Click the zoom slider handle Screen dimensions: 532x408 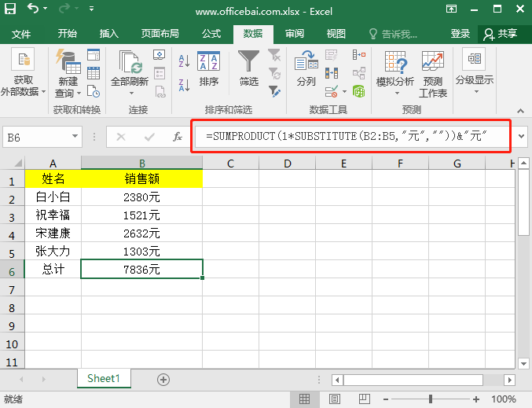tap(430, 399)
